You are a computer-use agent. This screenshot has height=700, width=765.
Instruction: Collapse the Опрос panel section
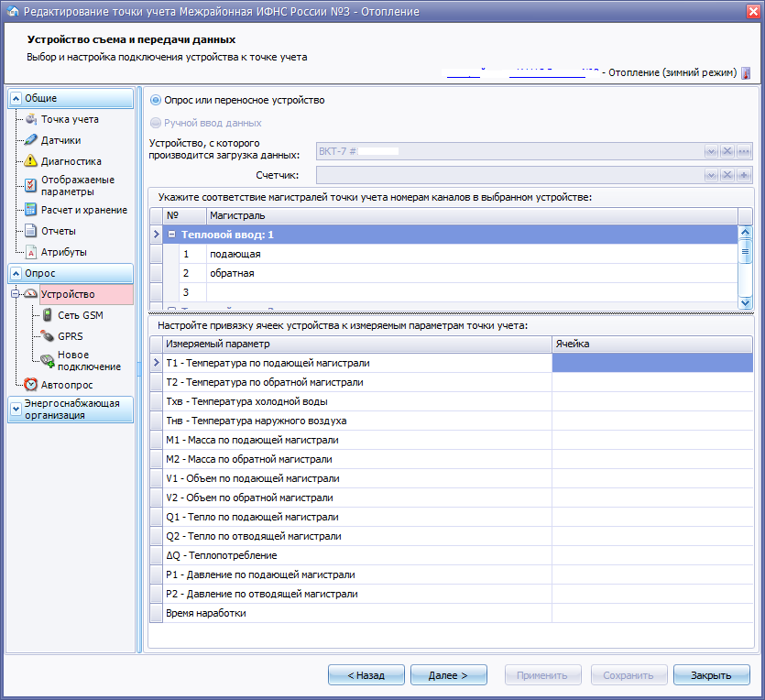(x=16, y=273)
